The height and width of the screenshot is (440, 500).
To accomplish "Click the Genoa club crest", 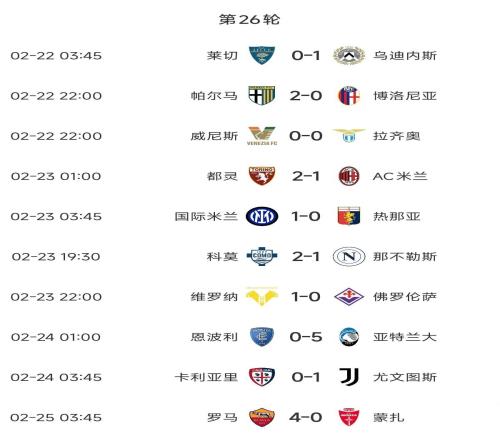I will 349,216.
